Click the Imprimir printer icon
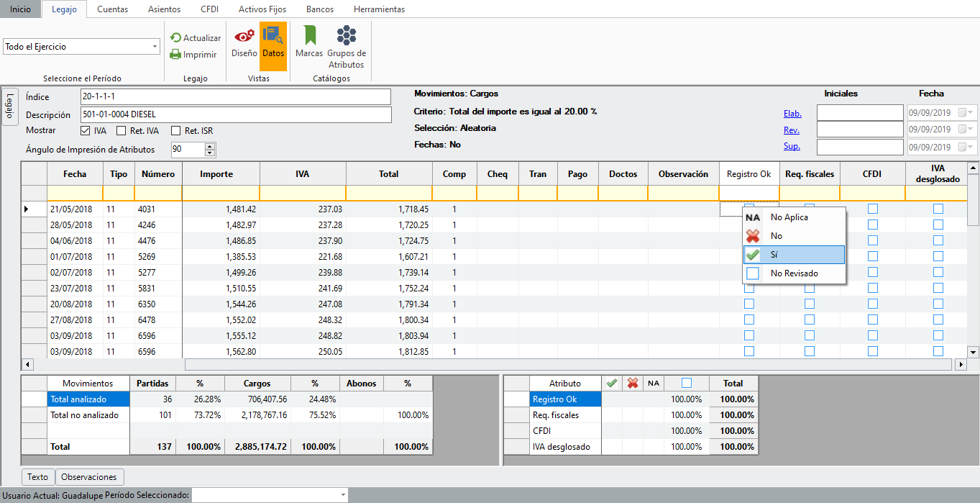The width and height of the screenshot is (980, 503). (x=176, y=55)
